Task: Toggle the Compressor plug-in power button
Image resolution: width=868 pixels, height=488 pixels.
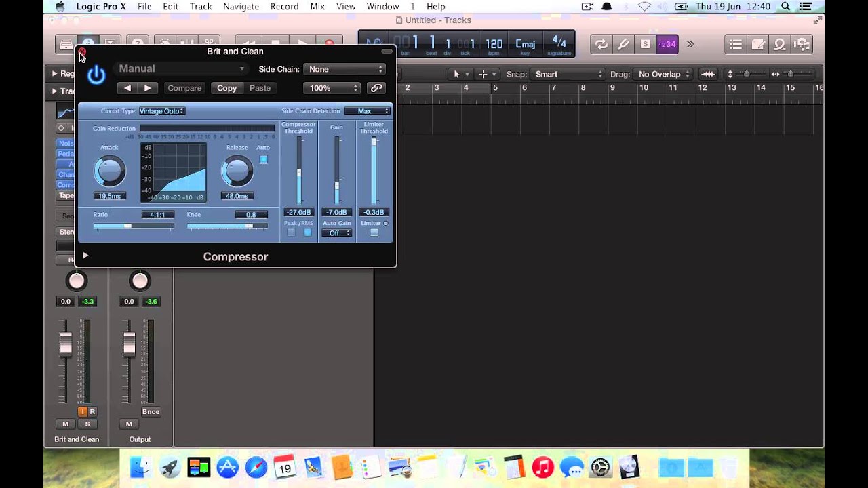Action: point(96,75)
